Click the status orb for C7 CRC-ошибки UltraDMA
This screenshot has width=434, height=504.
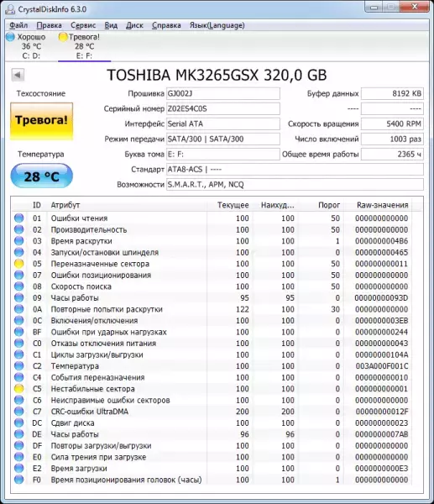coord(19,412)
